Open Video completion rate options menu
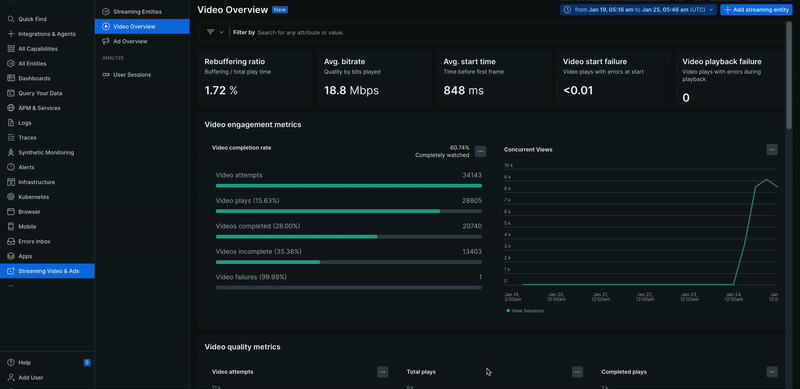Screen dimensions: 800x389 [480, 151]
